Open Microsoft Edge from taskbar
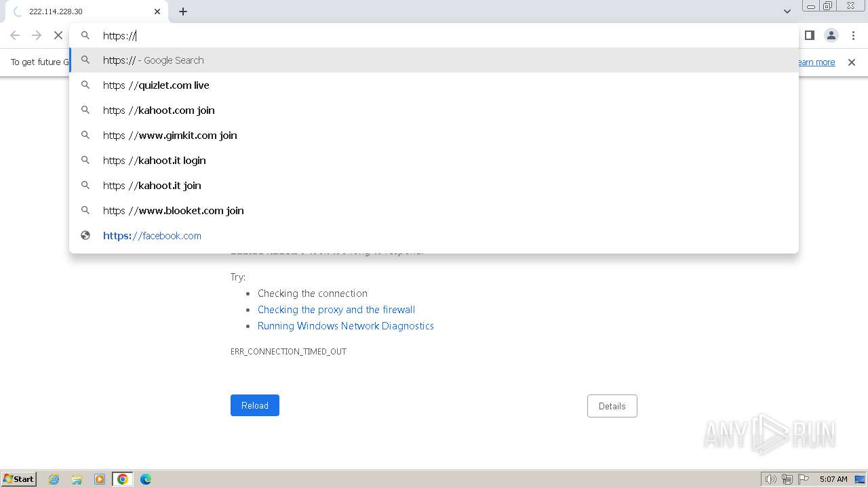 146,479
